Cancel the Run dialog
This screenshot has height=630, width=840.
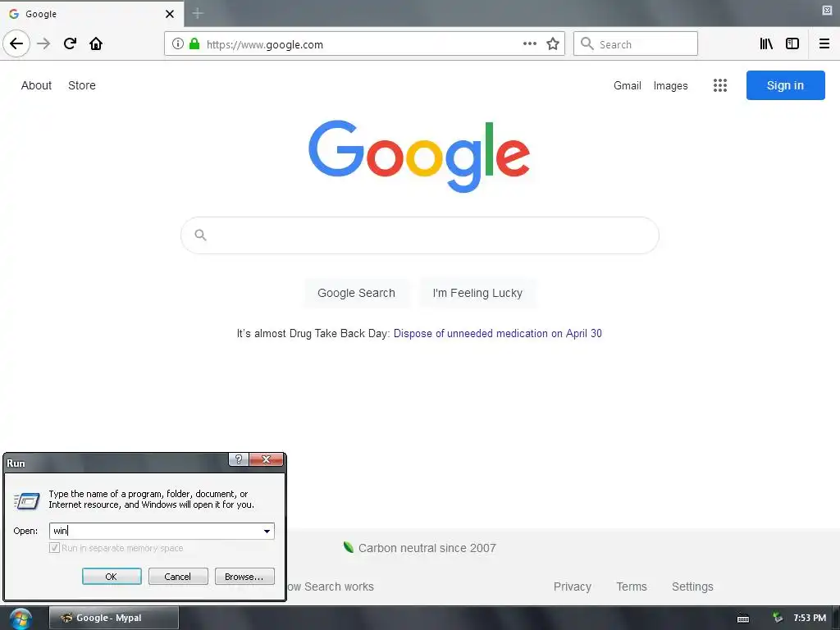point(178,577)
